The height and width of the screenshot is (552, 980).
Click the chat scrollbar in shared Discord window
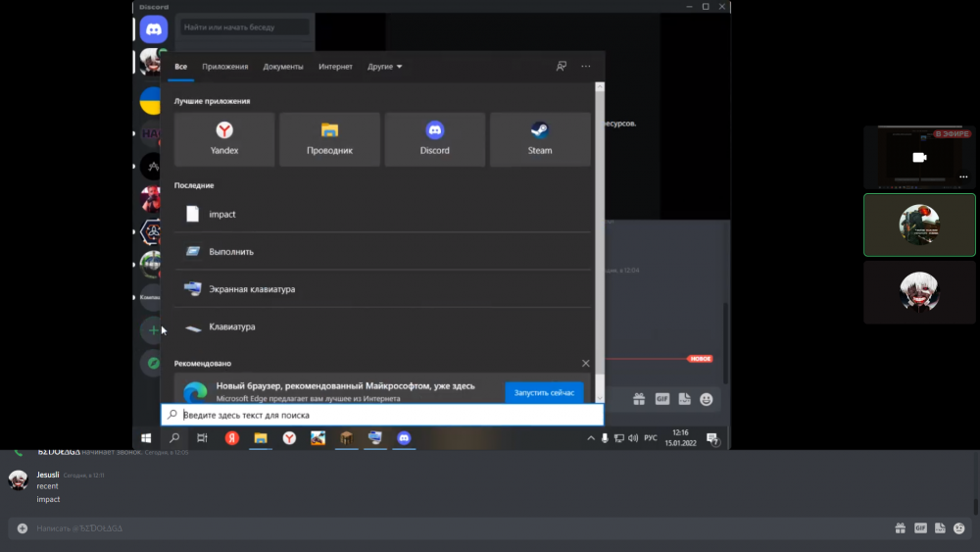click(x=726, y=342)
